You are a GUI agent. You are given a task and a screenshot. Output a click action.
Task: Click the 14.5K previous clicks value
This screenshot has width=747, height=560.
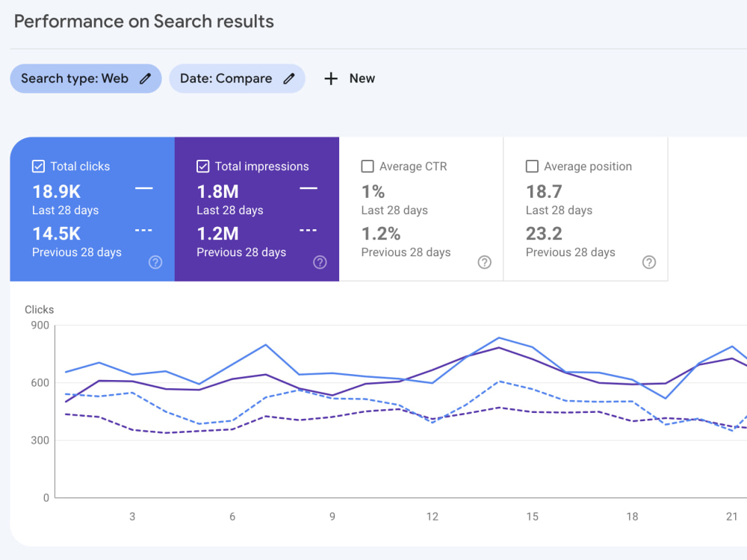[x=56, y=234]
